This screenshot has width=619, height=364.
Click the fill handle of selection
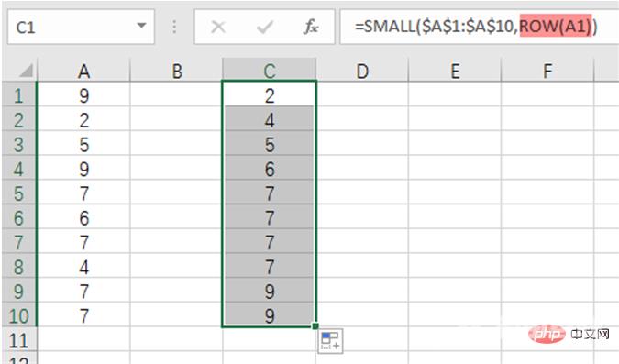(x=315, y=326)
